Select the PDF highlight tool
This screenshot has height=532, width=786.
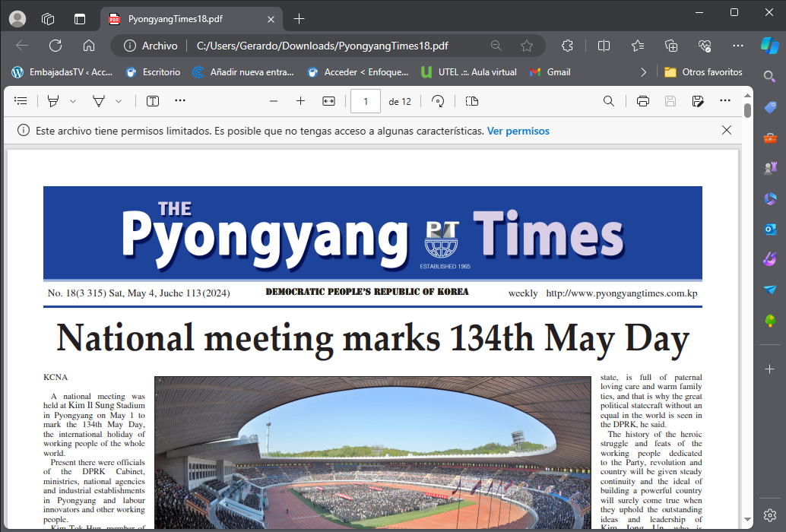[x=53, y=100]
